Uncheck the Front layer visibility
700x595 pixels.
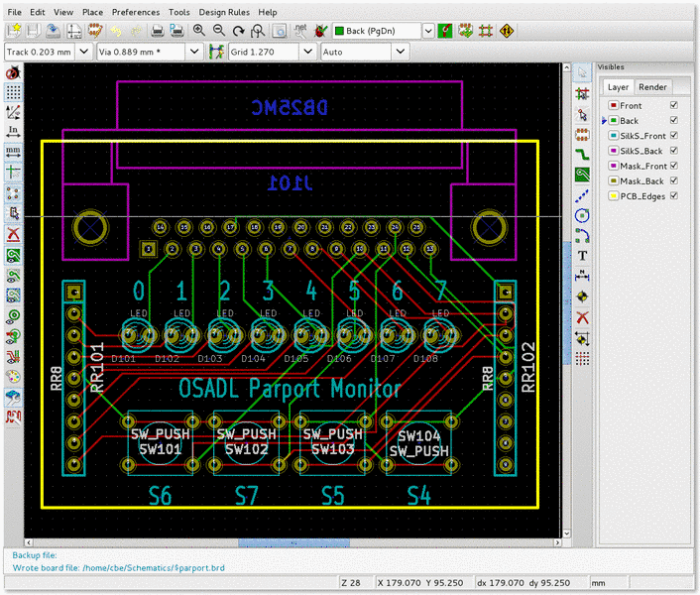674,105
